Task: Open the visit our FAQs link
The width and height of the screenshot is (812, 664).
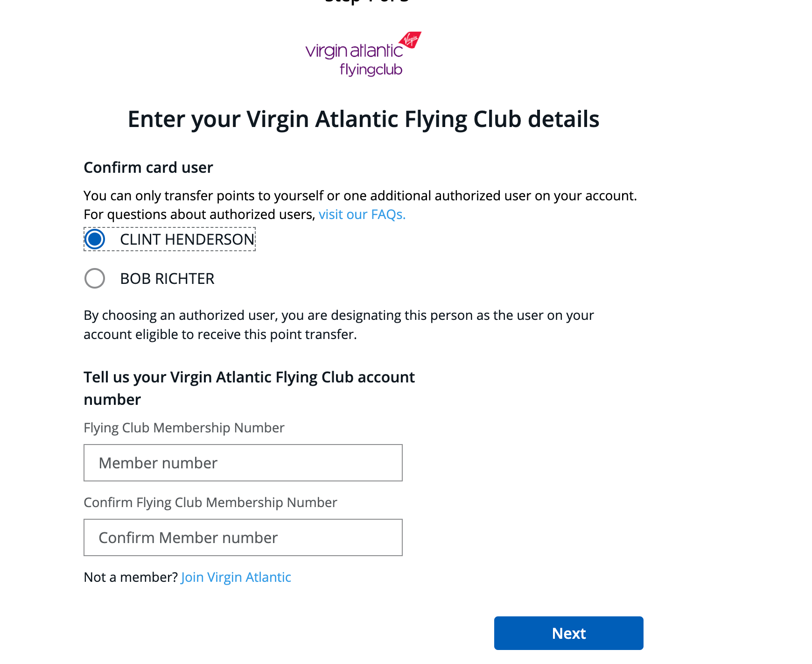Action: [x=362, y=214]
